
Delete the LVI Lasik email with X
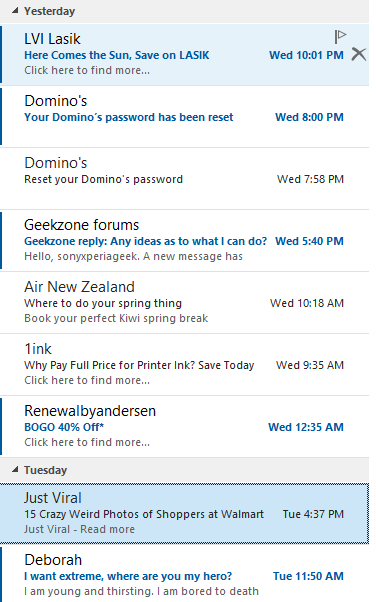point(359,54)
